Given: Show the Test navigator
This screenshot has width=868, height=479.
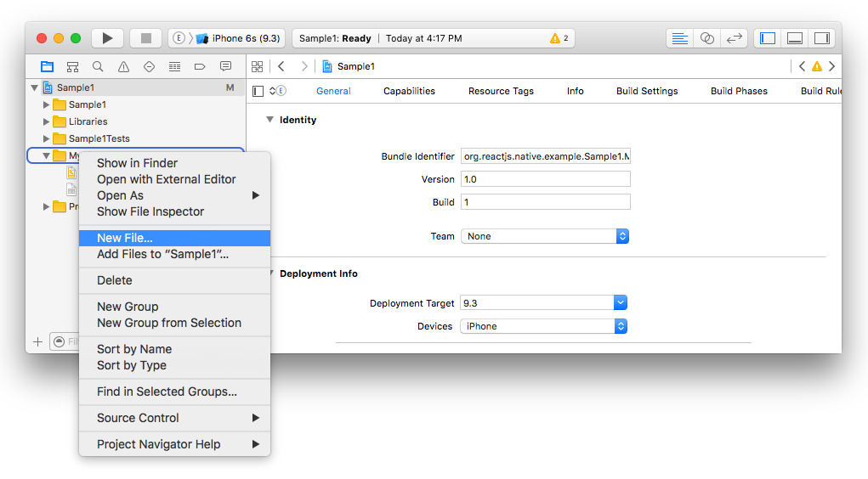Looking at the screenshot, I should 149,66.
